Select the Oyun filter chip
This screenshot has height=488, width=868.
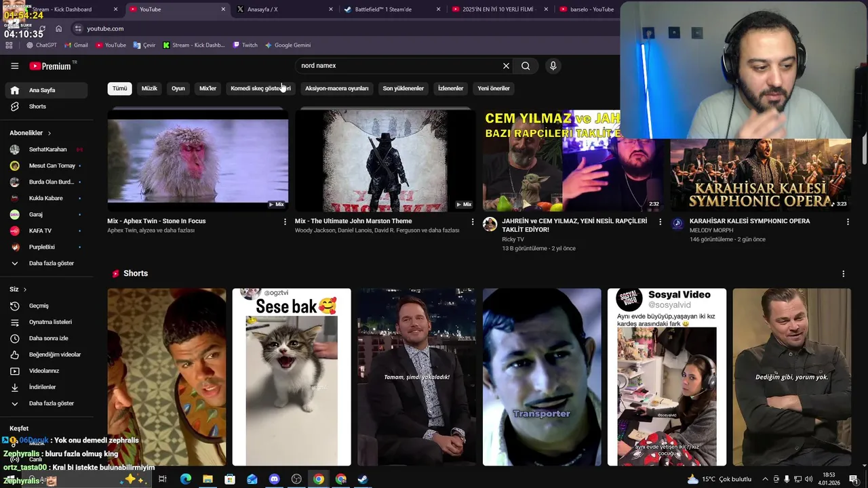(178, 88)
